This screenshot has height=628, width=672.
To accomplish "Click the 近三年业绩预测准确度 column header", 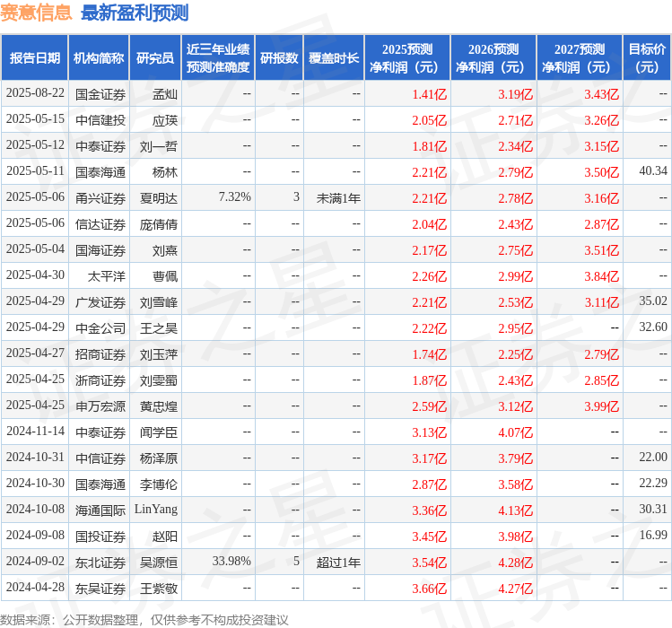I will point(218,58).
